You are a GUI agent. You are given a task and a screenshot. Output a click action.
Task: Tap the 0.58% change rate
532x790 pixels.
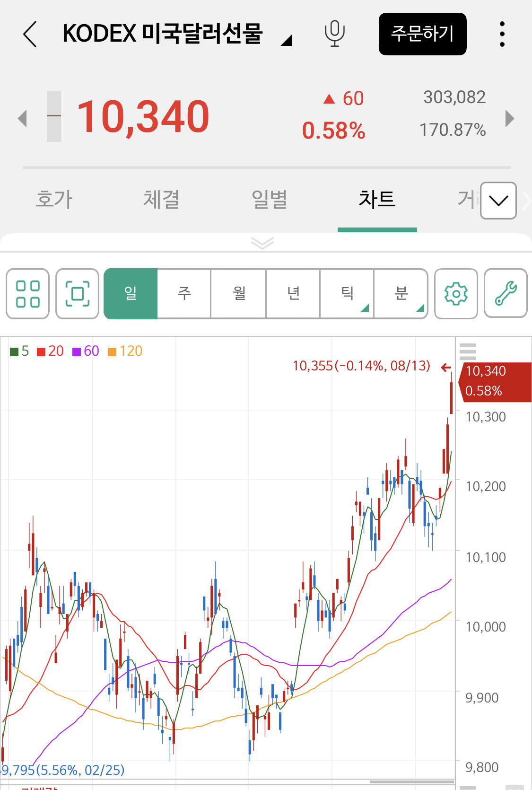pyautogui.click(x=334, y=131)
